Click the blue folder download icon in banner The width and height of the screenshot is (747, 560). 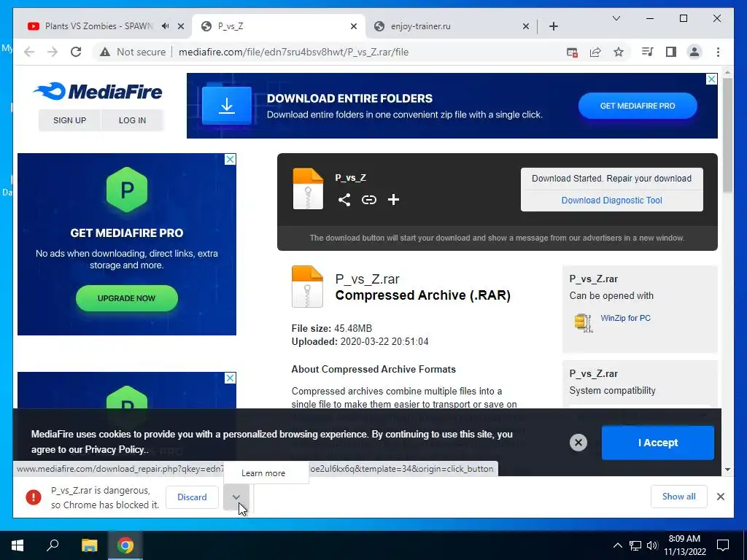click(x=227, y=105)
